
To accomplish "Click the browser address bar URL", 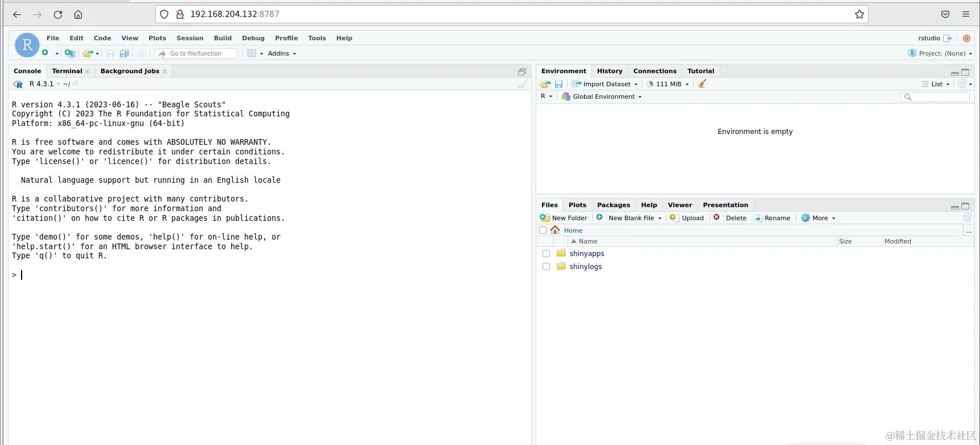I will [x=235, y=14].
